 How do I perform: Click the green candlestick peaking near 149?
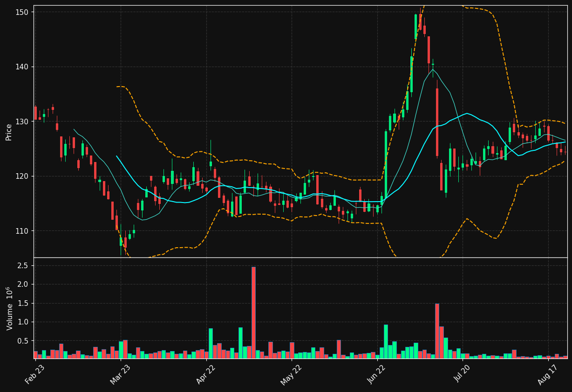[415, 27]
